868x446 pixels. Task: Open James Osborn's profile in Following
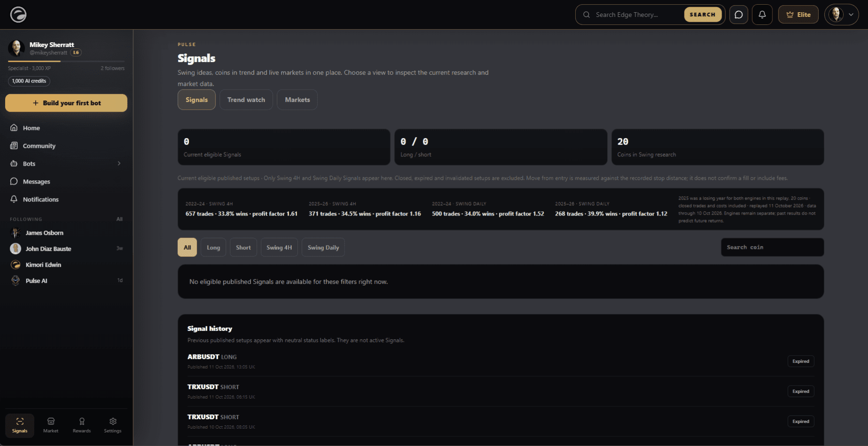click(66, 232)
